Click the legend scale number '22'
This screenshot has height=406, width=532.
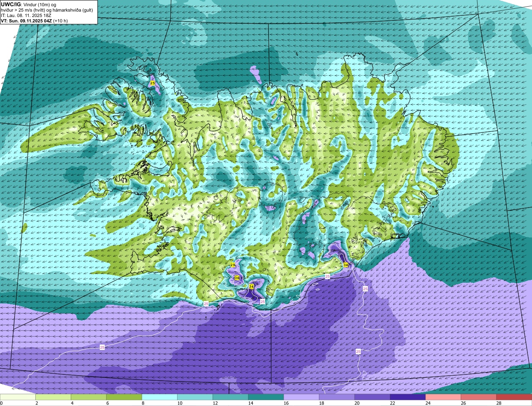click(x=392, y=403)
